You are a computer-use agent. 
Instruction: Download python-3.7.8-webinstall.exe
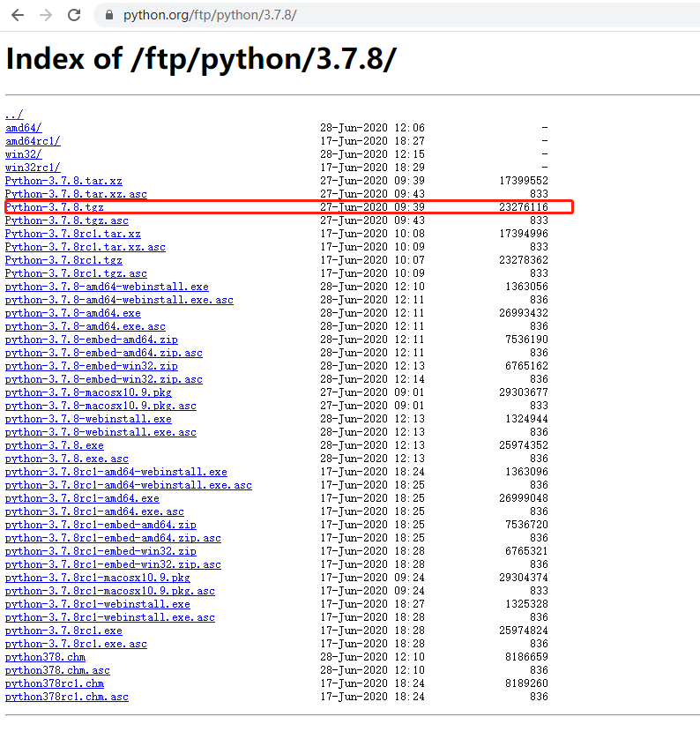(x=88, y=419)
